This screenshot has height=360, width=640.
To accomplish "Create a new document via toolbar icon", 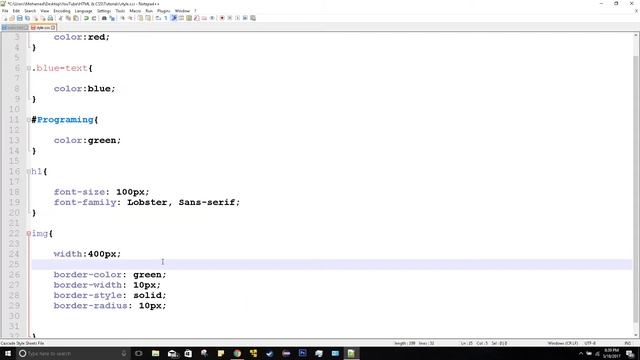I will (5, 18).
